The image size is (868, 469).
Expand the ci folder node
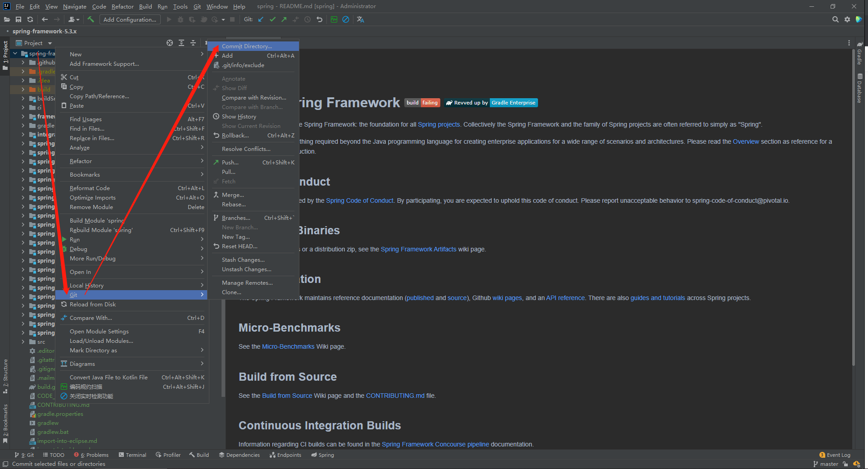click(23, 108)
